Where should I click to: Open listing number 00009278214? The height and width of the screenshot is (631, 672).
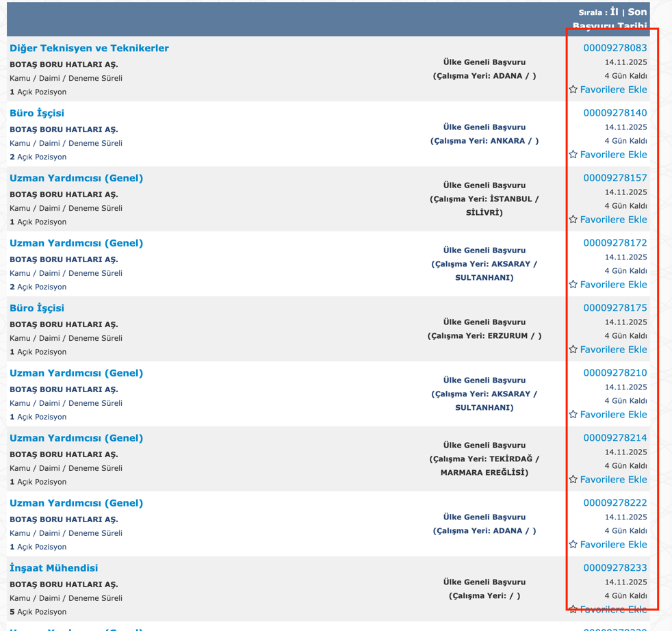click(x=615, y=438)
